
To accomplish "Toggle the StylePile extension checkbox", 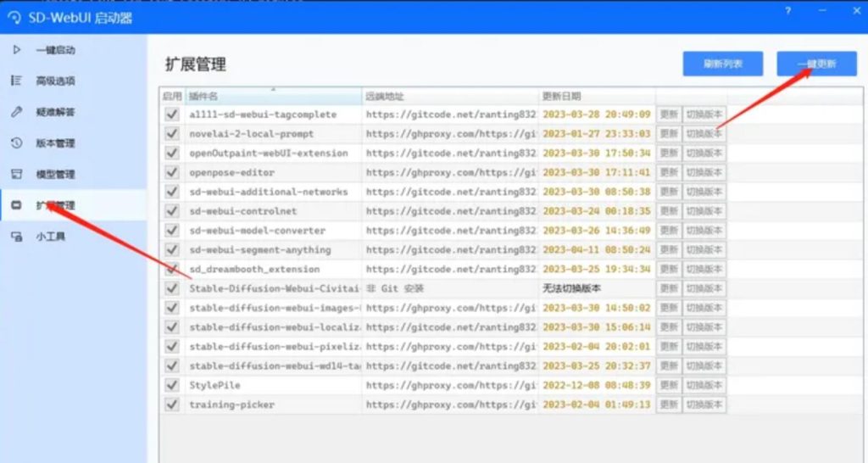I will pos(172,385).
